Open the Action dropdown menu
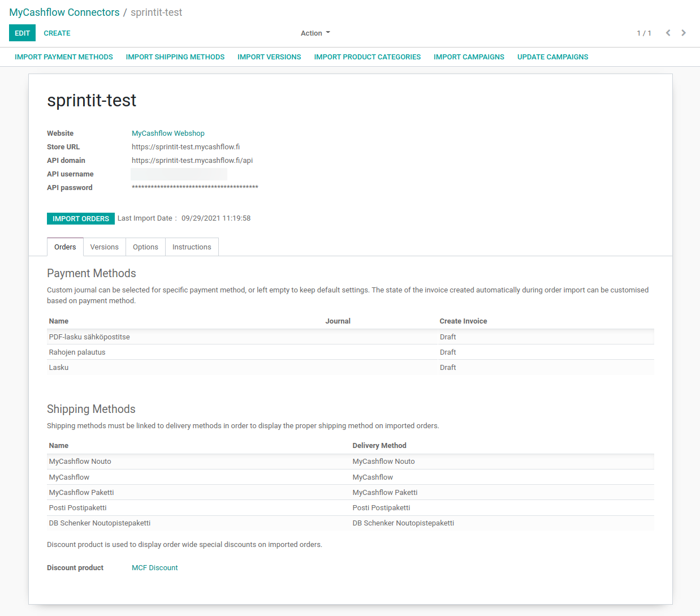 coord(315,33)
